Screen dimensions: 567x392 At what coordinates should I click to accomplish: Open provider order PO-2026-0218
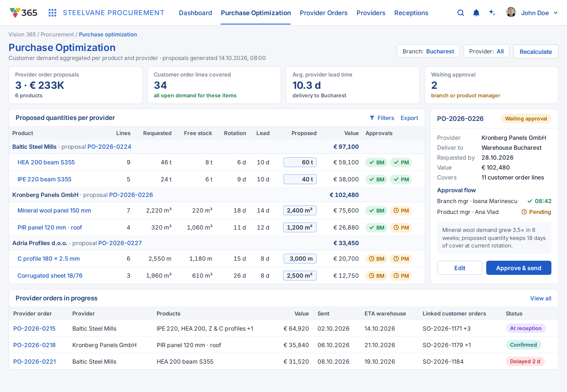[34, 345]
